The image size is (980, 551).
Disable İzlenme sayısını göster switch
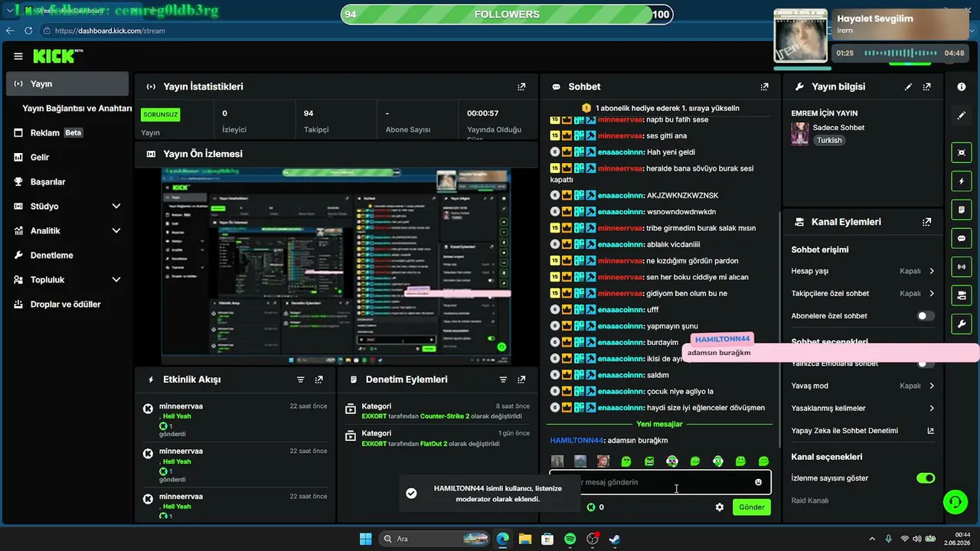pos(926,478)
